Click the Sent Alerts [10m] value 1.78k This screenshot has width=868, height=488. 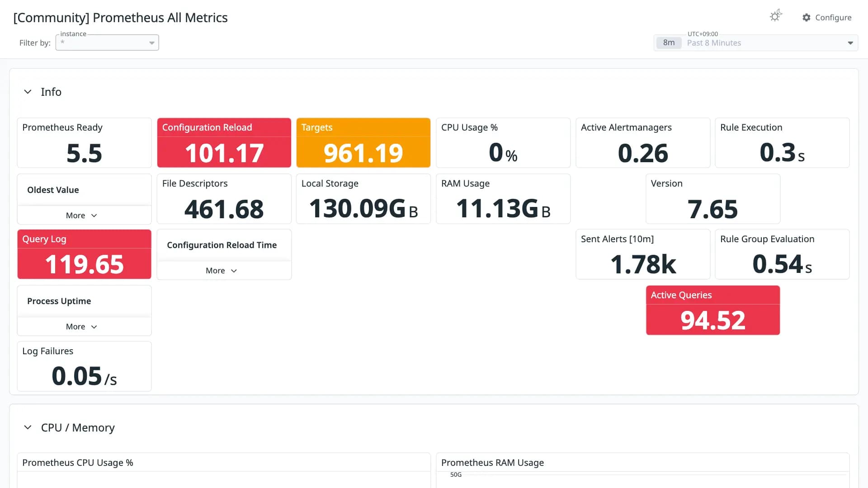643,264
